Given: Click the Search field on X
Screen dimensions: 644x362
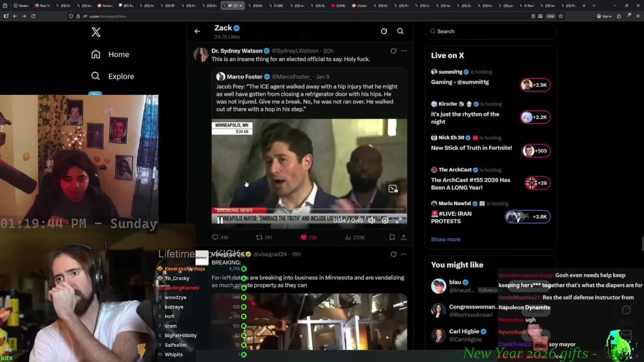Looking at the screenshot, I should (491, 31).
